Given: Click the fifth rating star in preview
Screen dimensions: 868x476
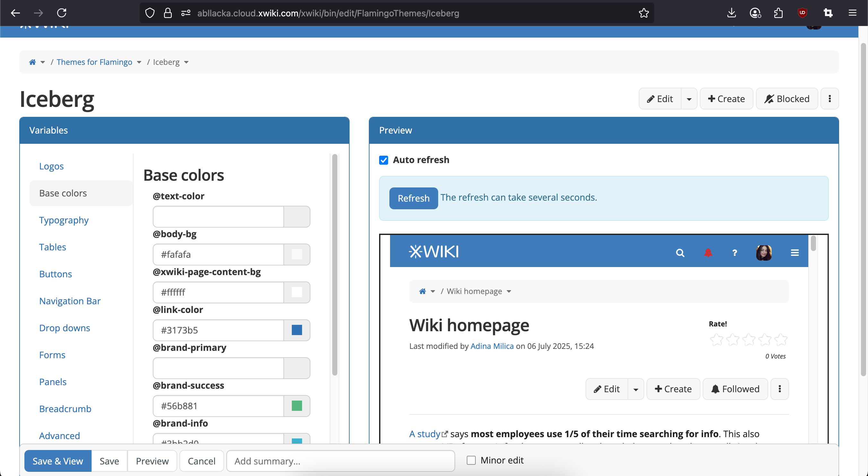Looking at the screenshot, I should 781,339.
